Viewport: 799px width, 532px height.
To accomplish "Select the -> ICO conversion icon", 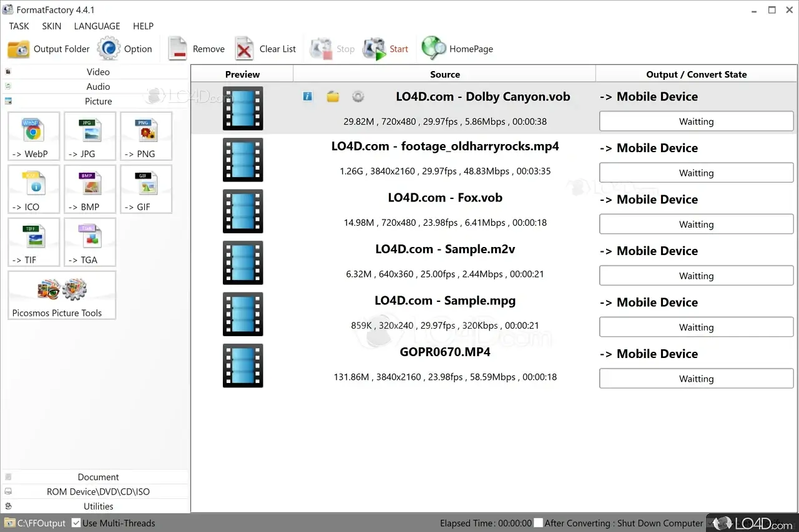I will pos(34,189).
